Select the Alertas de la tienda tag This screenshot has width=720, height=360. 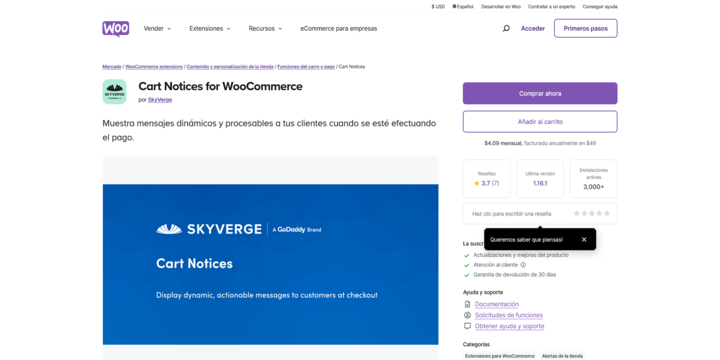pos(562,356)
